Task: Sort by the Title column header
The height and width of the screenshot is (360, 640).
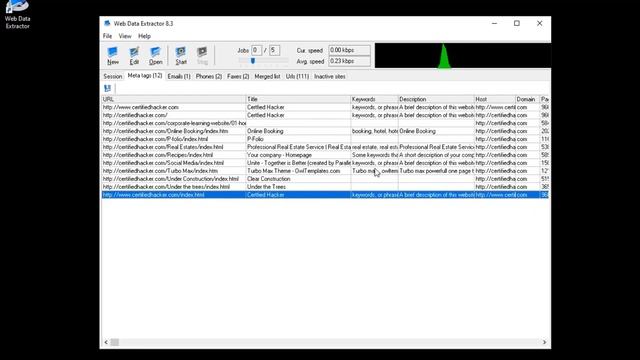Action: 298,99
